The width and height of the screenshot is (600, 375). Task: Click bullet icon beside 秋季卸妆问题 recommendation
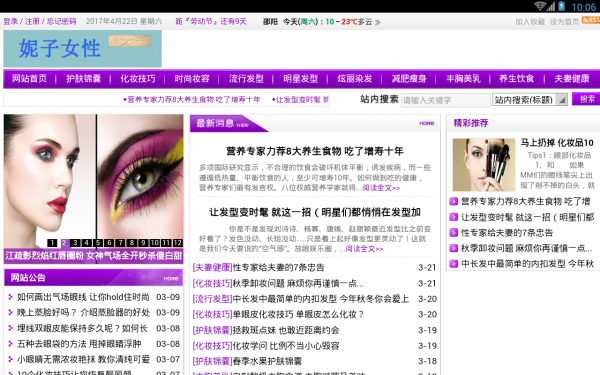453,248
